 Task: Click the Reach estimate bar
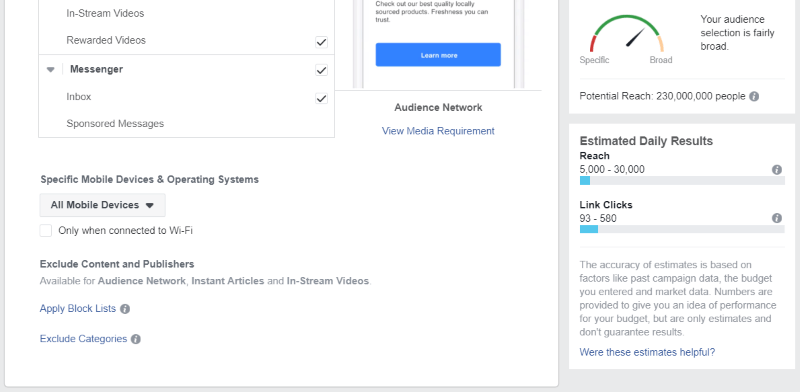[682, 181]
